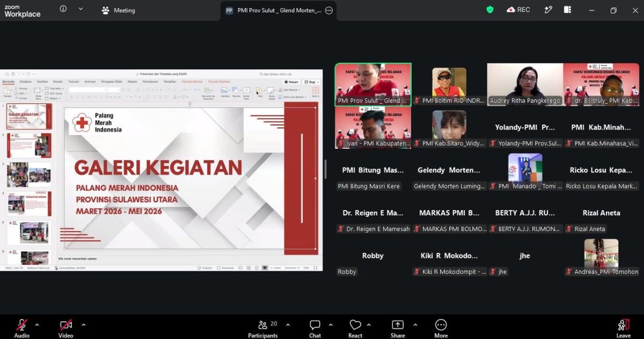
Task: Open the font name combo box
Action: 87,90
